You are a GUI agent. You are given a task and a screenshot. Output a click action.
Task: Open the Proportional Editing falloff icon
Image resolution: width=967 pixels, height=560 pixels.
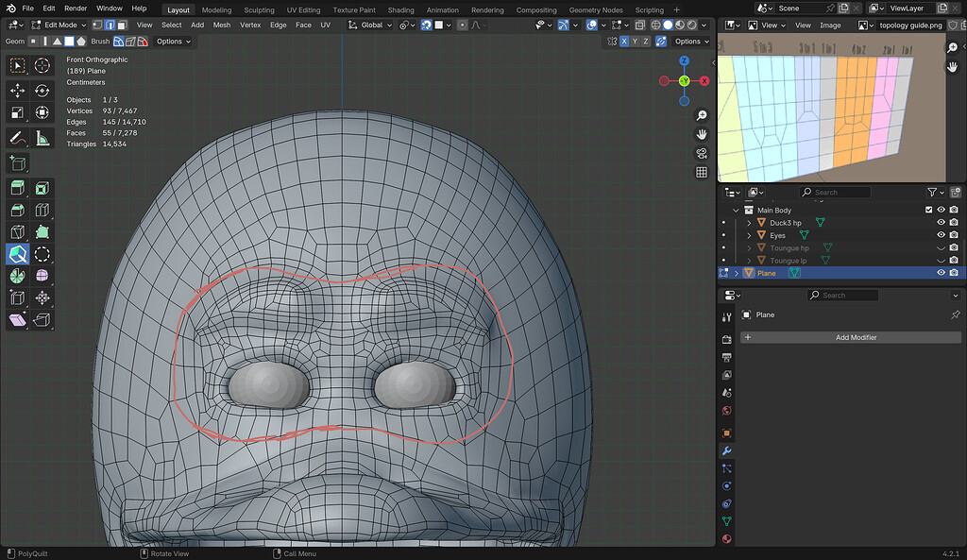475,25
